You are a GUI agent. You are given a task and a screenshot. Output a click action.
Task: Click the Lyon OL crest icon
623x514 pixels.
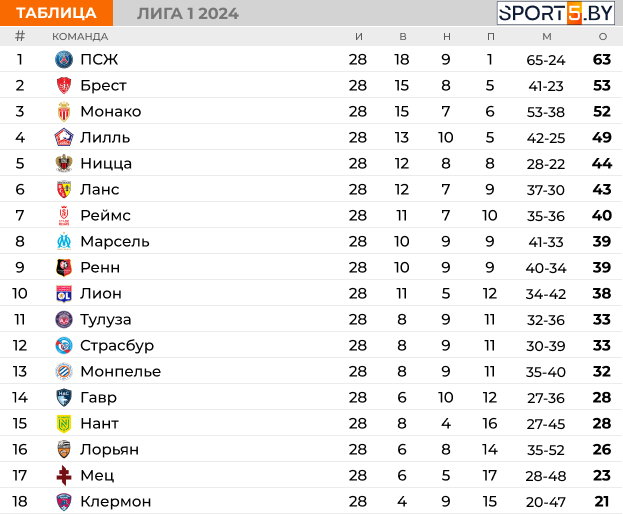[x=64, y=294]
